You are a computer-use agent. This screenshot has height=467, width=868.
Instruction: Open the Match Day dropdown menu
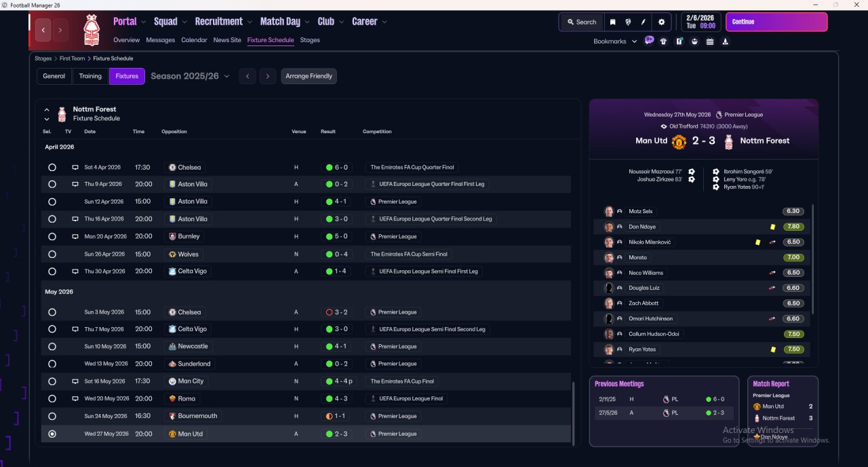pos(285,22)
